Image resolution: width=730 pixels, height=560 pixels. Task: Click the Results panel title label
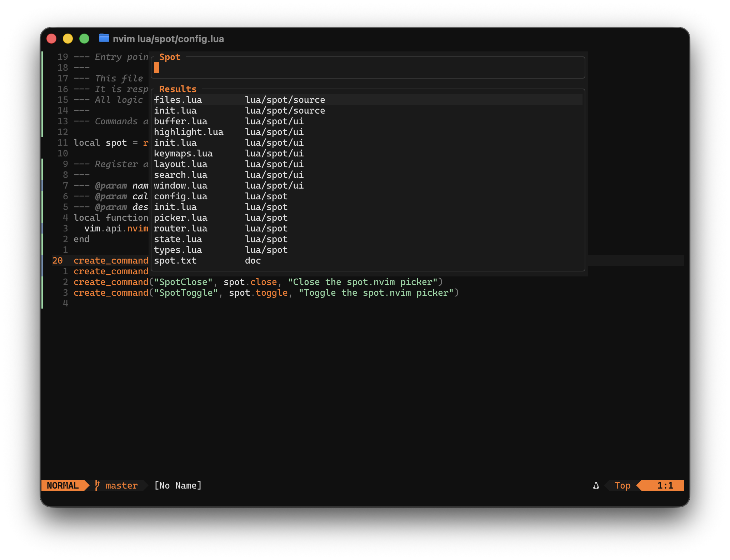click(177, 89)
